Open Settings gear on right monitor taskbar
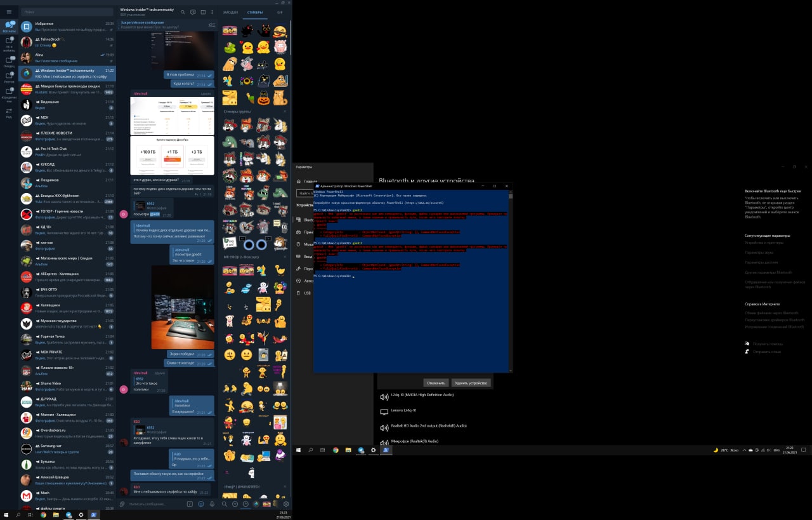Image resolution: width=812 pixels, height=520 pixels. [x=373, y=450]
